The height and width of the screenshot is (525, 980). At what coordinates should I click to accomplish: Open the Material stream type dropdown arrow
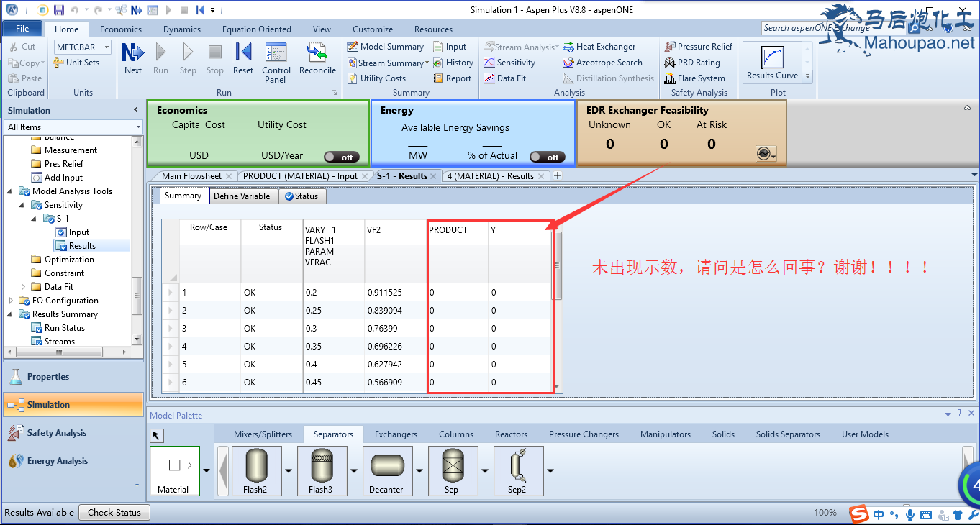coord(207,471)
